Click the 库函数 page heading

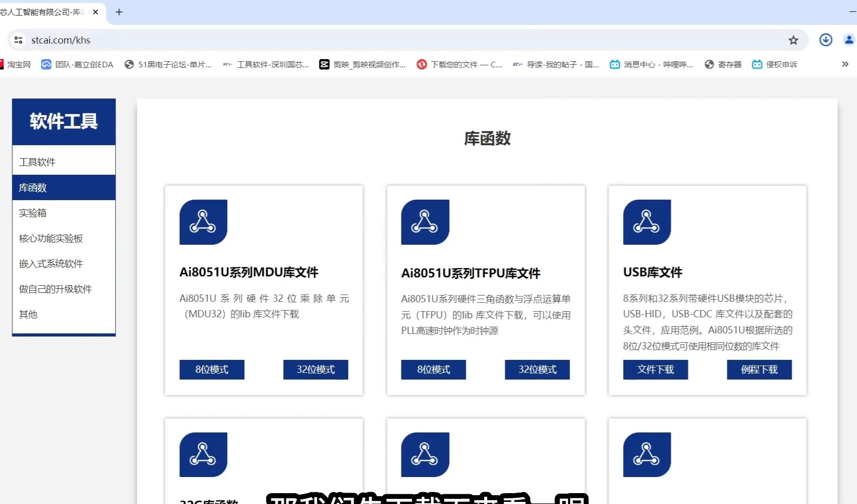[x=487, y=138]
